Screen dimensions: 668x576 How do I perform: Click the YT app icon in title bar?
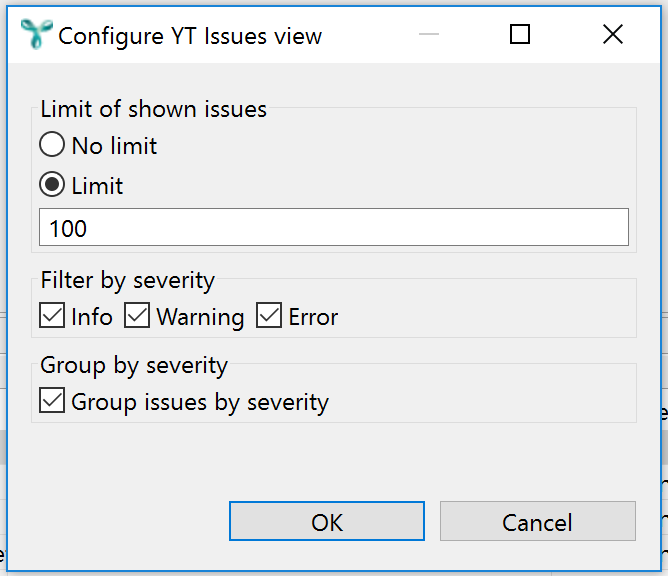37,34
